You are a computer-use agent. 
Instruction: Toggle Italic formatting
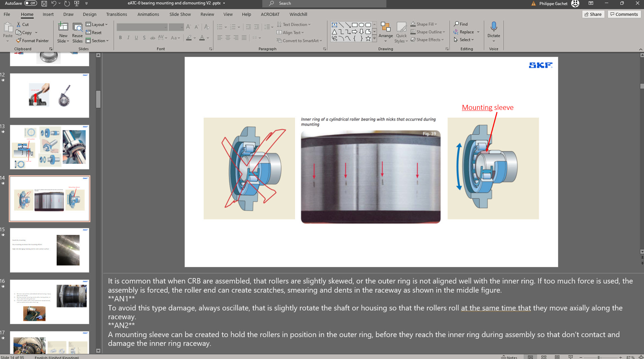click(x=128, y=38)
